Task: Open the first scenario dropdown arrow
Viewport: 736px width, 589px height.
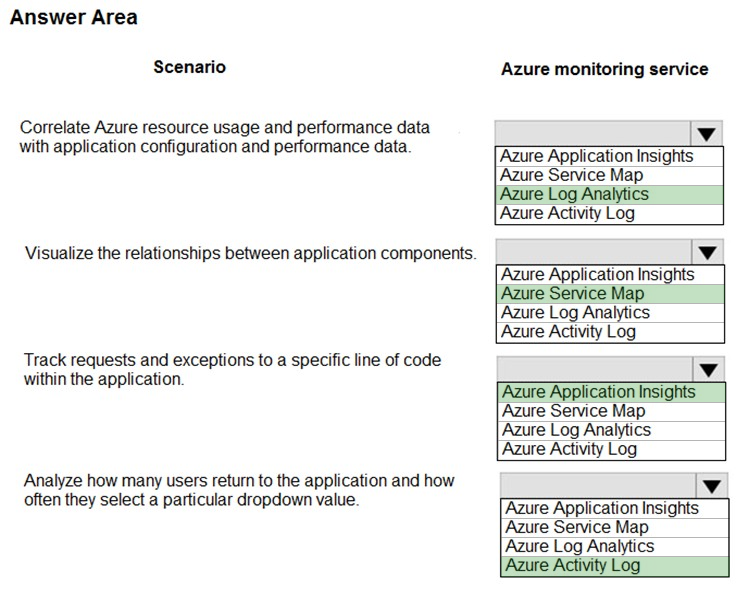Action: click(706, 134)
